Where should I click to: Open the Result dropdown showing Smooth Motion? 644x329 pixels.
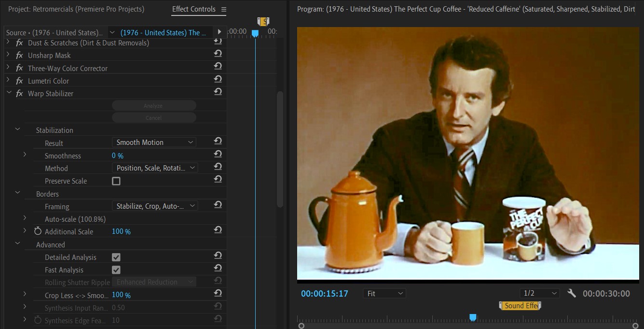click(154, 143)
